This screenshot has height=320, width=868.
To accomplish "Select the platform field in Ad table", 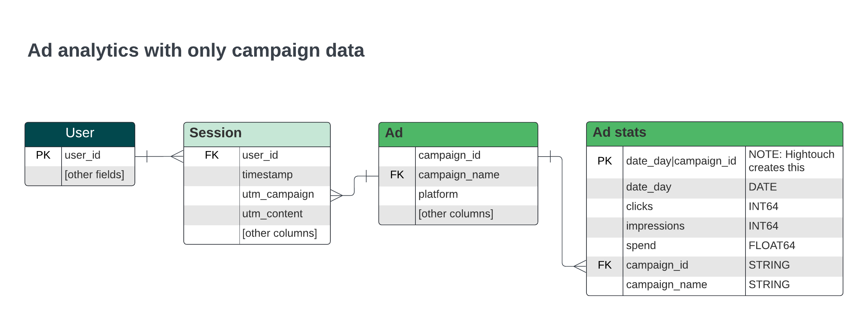I will click(438, 194).
